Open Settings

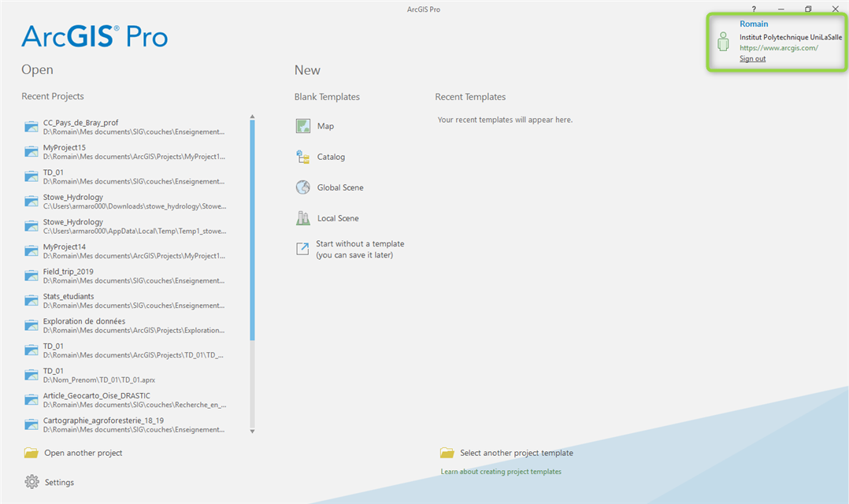tap(59, 483)
